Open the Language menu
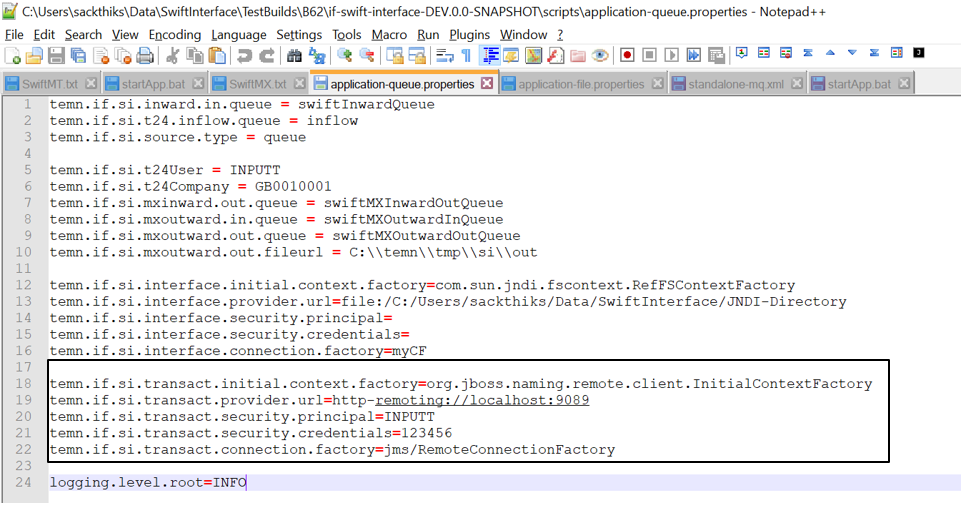The image size is (979, 507). pyautogui.click(x=238, y=34)
